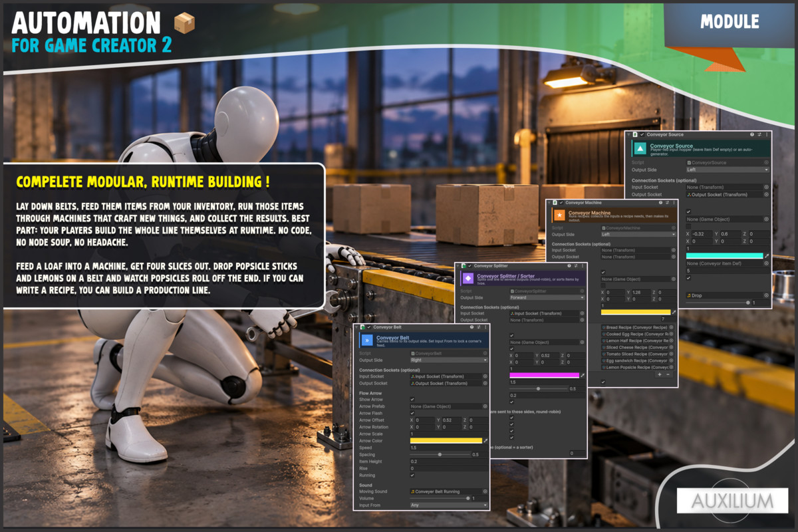Open help for the Conveyor Belt component

(471, 327)
